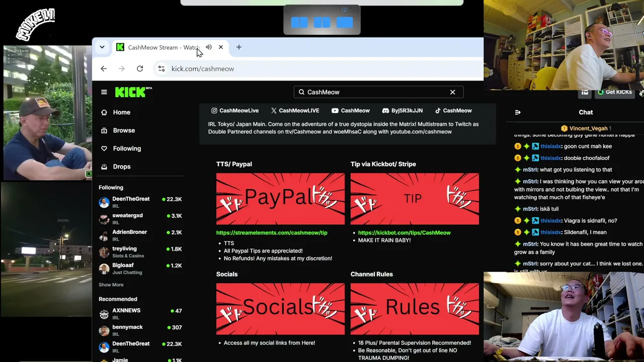Image resolution: width=644 pixels, height=362 pixels.
Task: View site information icon beside the URL
Action: point(162,69)
